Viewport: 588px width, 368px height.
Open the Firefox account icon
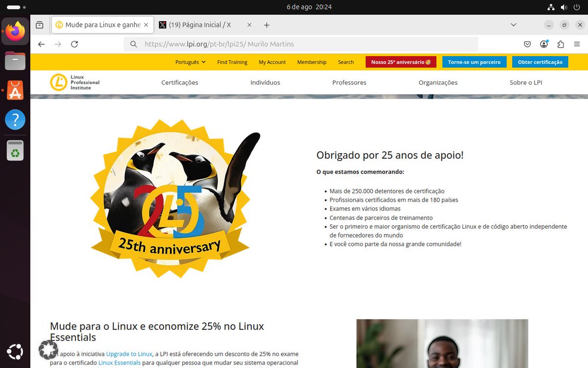point(544,44)
